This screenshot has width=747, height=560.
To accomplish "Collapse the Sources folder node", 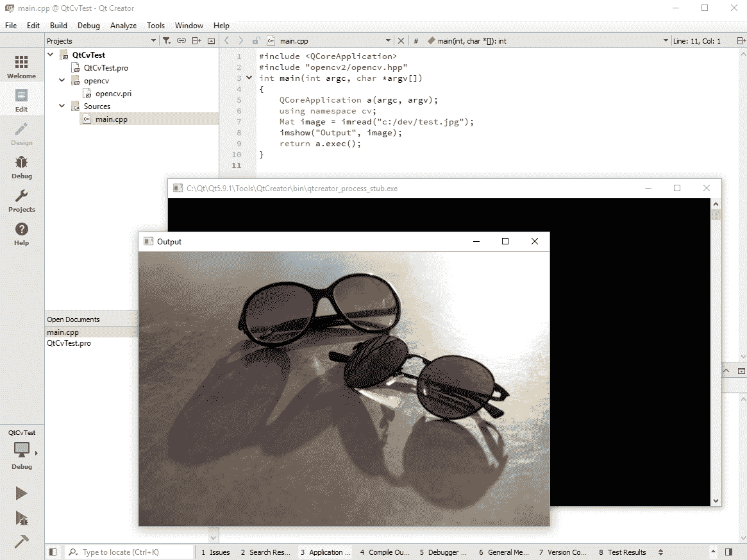I will pos(62,106).
